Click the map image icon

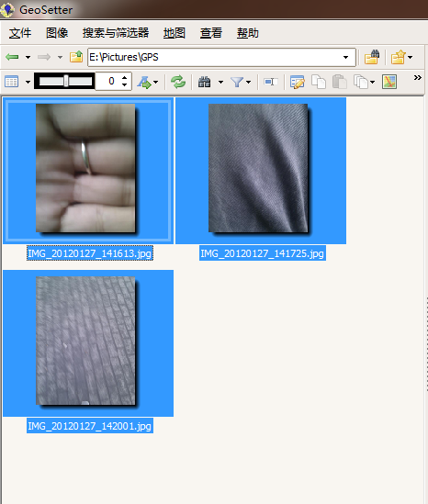click(x=389, y=82)
